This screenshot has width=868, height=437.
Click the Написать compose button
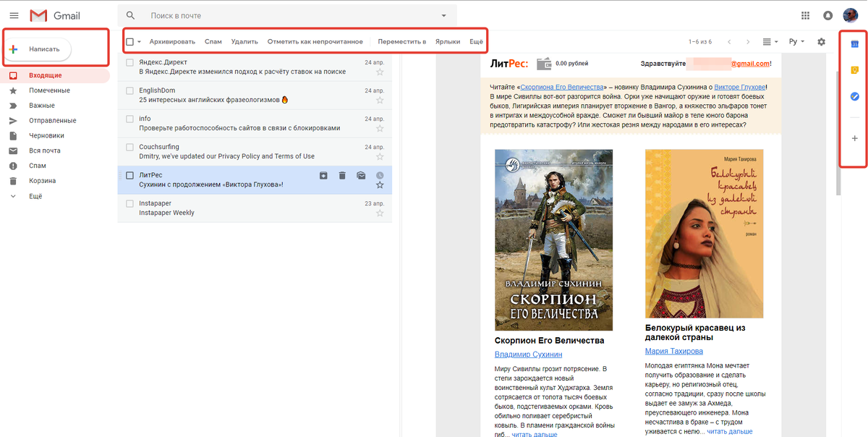tap(40, 49)
